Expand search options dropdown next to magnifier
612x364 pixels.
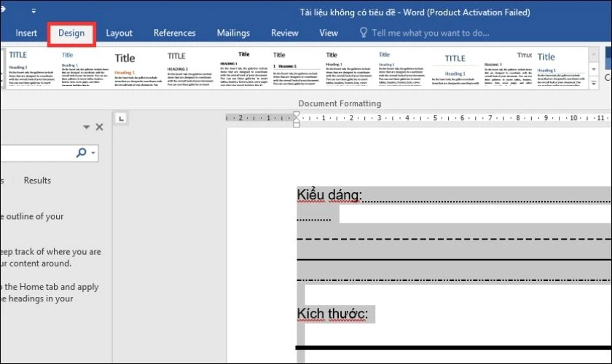93,153
